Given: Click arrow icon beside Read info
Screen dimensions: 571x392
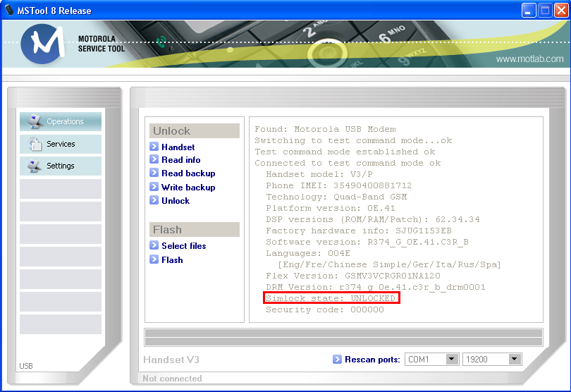Looking at the screenshot, I should [154, 159].
